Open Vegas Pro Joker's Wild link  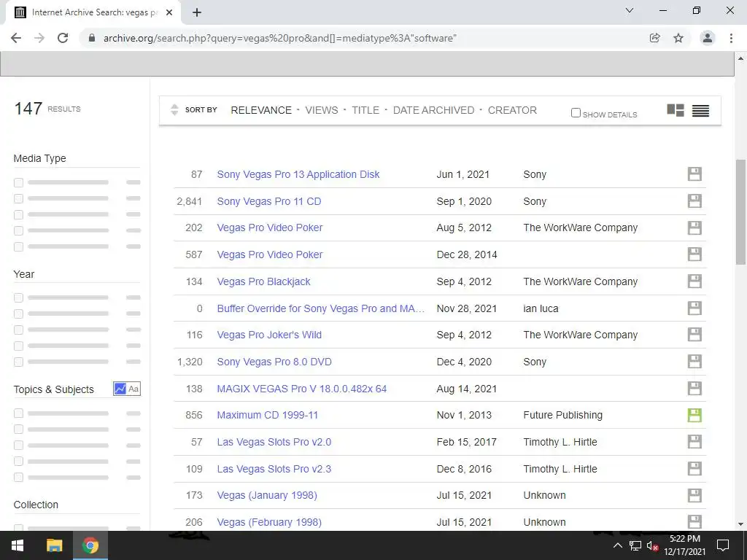pos(269,335)
